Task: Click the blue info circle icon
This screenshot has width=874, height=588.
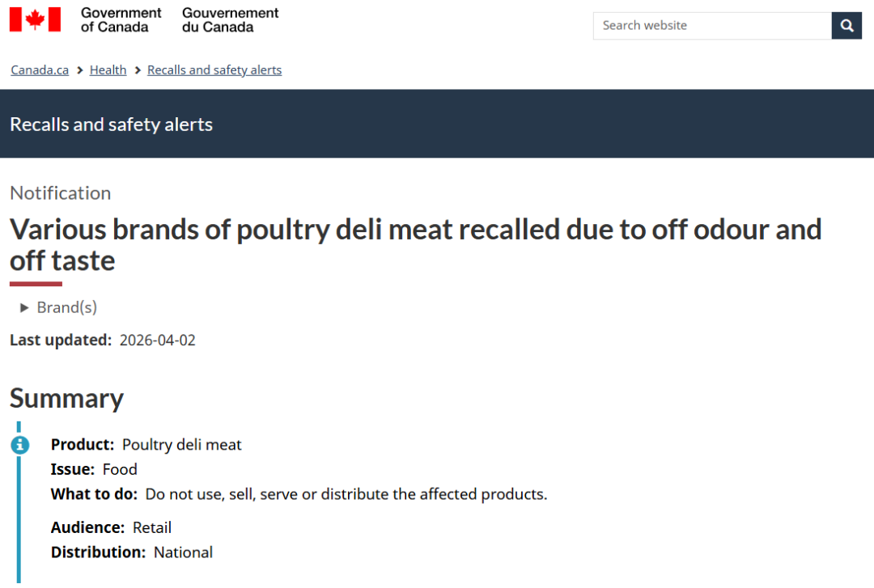Action: pos(19,445)
